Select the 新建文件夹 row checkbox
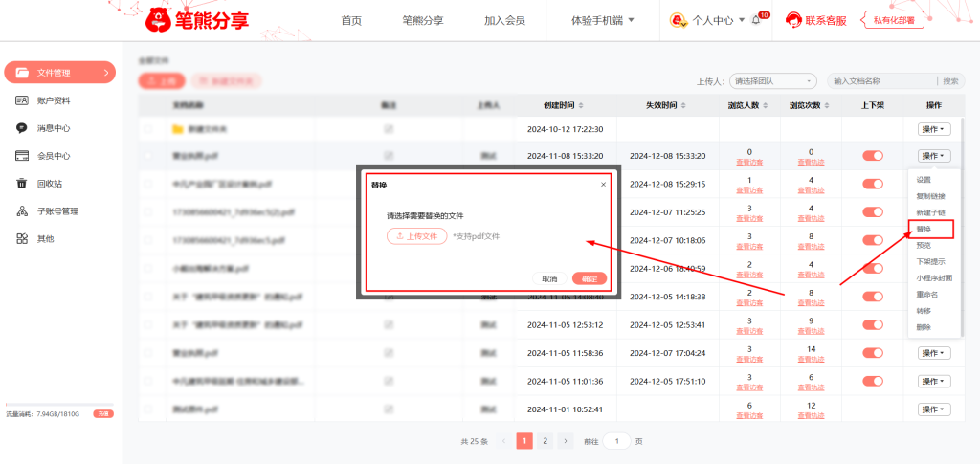The width and height of the screenshot is (980, 464). (147, 128)
